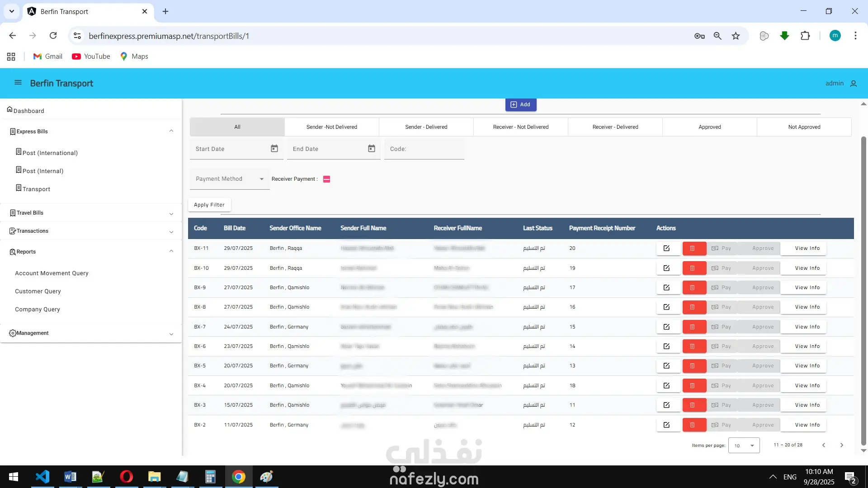Image resolution: width=868 pixels, height=488 pixels.
Task: Go to next page of results
Action: tap(842, 445)
